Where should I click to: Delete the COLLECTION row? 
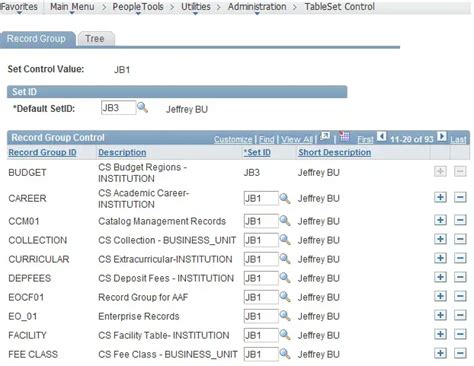click(x=460, y=239)
